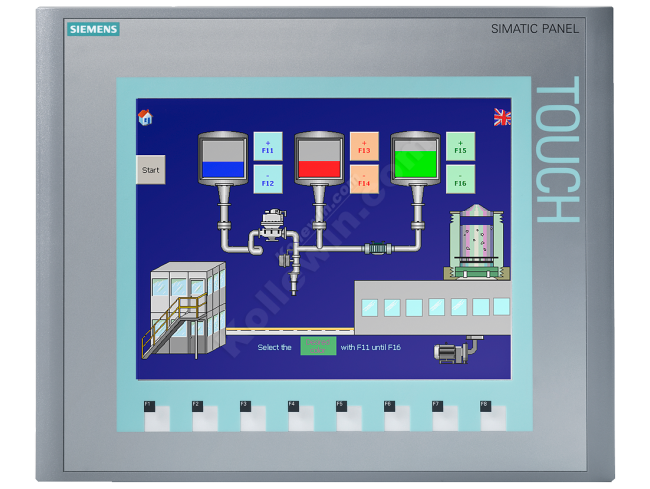Increase blue with the + F11 button
The height and width of the screenshot is (489, 650).
tap(268, 147)
